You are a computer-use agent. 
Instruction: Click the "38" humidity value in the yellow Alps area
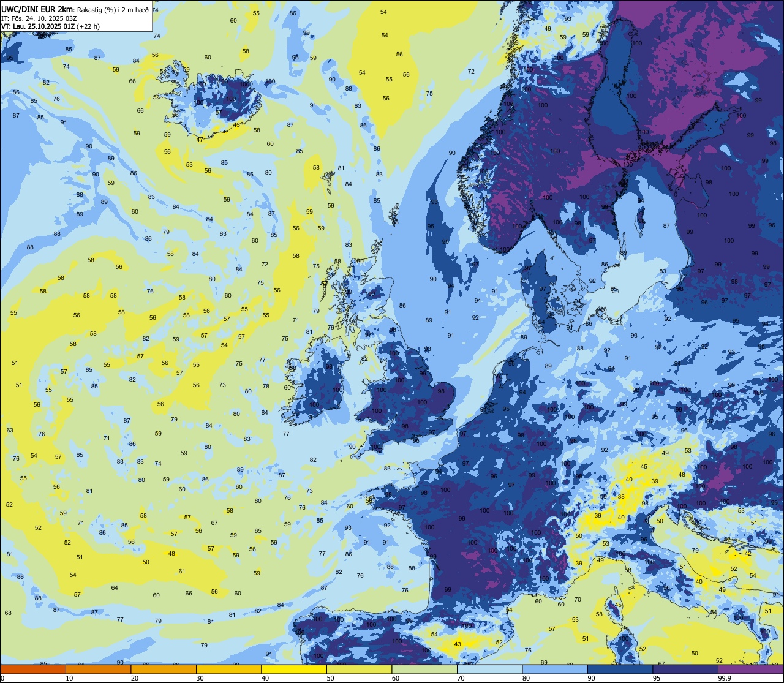click(621, 496)
